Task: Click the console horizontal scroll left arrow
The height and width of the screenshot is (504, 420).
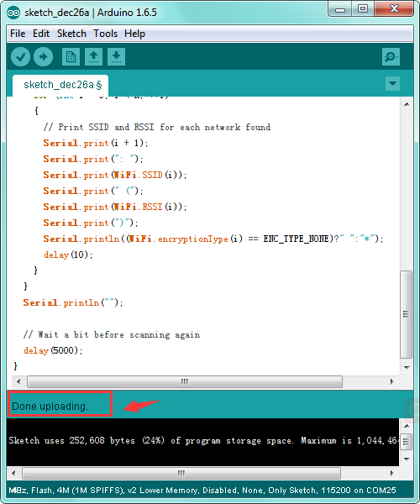Action: [x=13, y=473]
